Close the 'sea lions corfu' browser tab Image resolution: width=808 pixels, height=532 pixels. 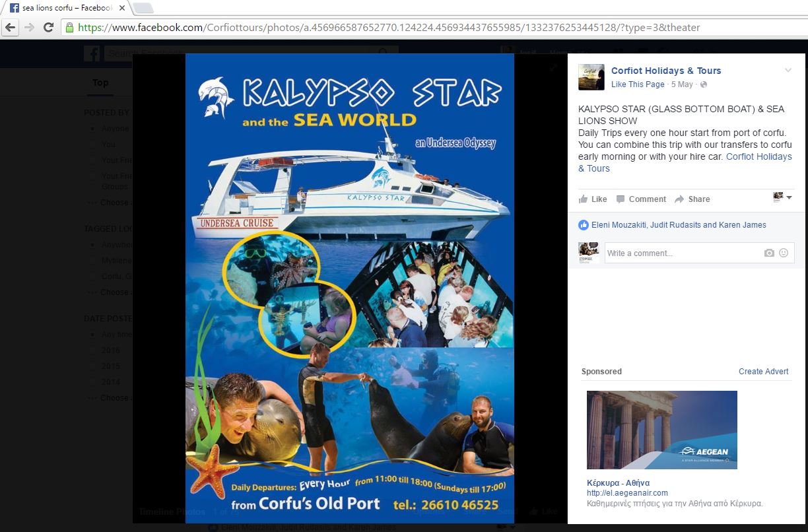pyautogui.click(x=122, y=8)
